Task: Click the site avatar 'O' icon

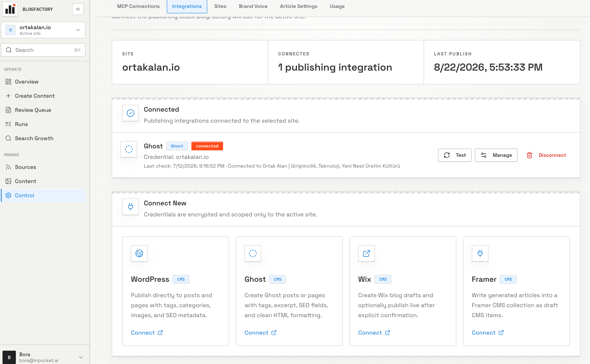Action: (10, 30)
